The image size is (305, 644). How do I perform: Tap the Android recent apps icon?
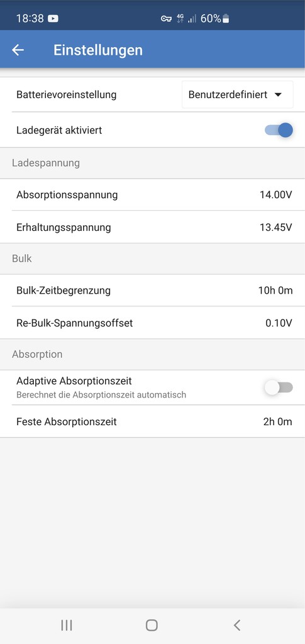tap(67, 625)
